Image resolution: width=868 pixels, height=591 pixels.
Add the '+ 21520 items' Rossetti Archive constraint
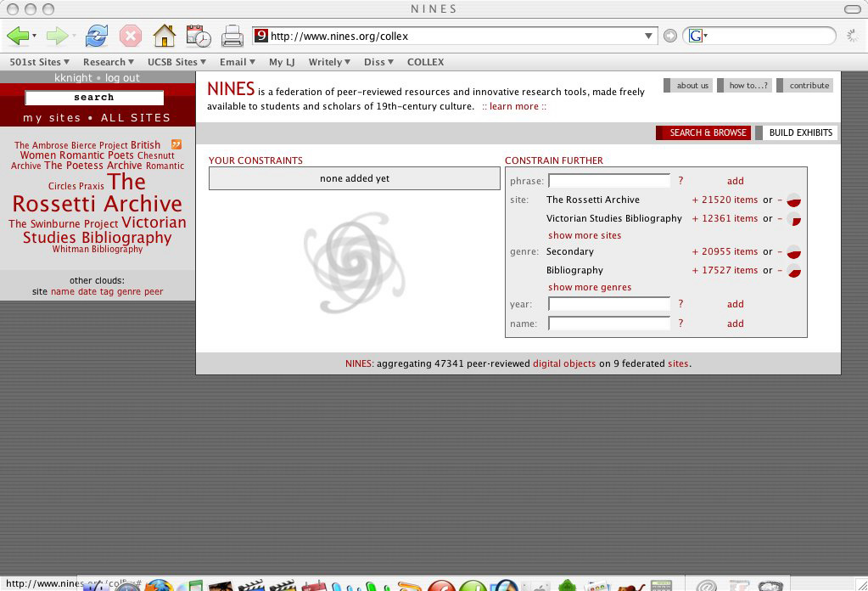725,200
